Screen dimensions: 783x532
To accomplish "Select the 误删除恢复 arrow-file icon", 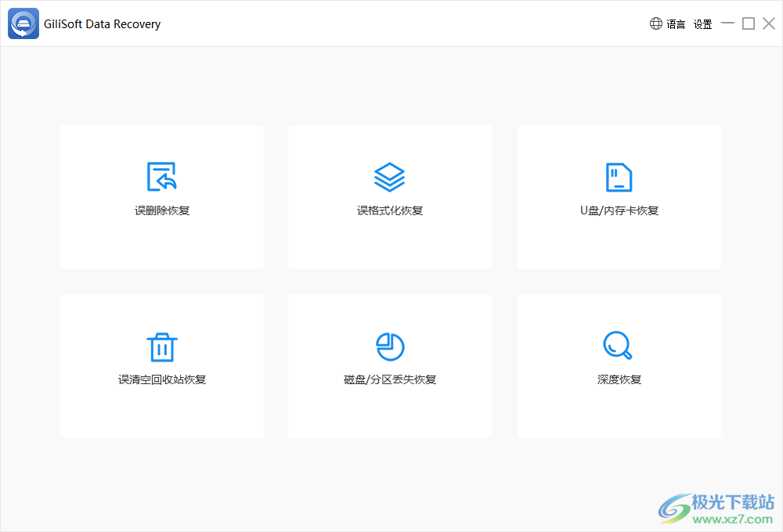I will [161, 175].
